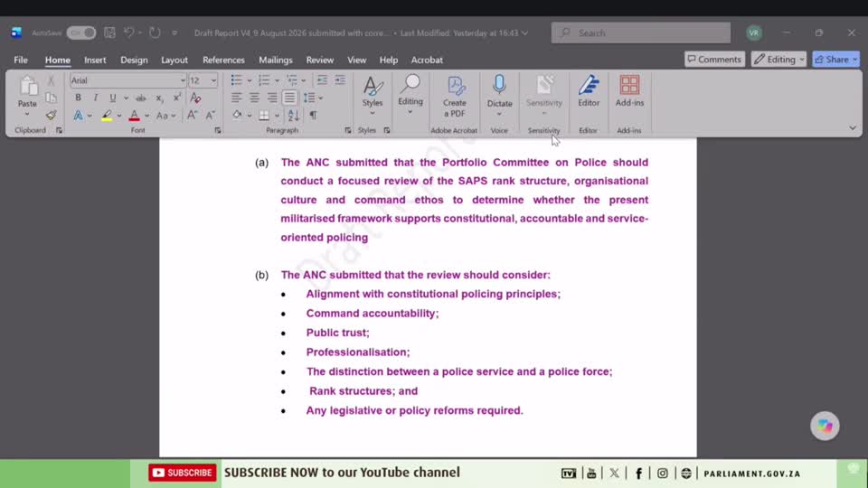Open the Font dialog launcher
This screenshot has width=868, height=488.
point(218,130)
